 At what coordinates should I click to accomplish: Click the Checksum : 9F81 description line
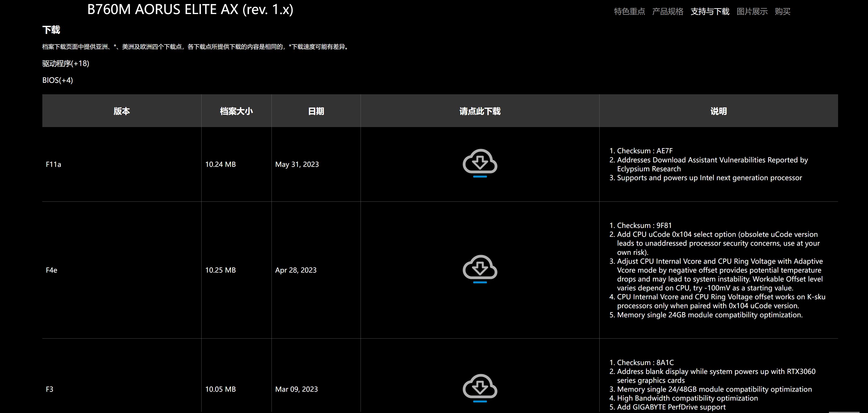[x=644, y=225]
